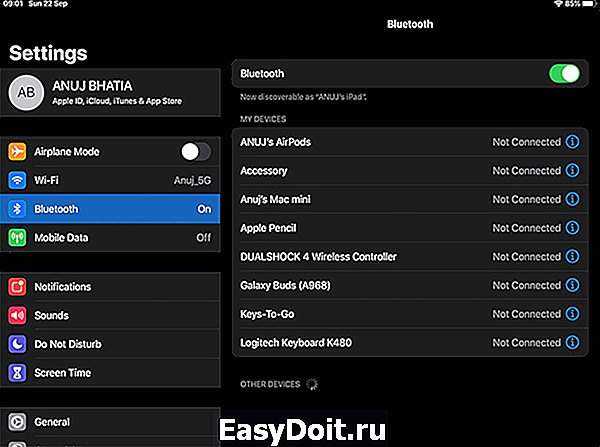The width and height of the screenshot is (600, 447).
Task: Connect to Galaxy Buds (A968)
Action: [410, 285]
